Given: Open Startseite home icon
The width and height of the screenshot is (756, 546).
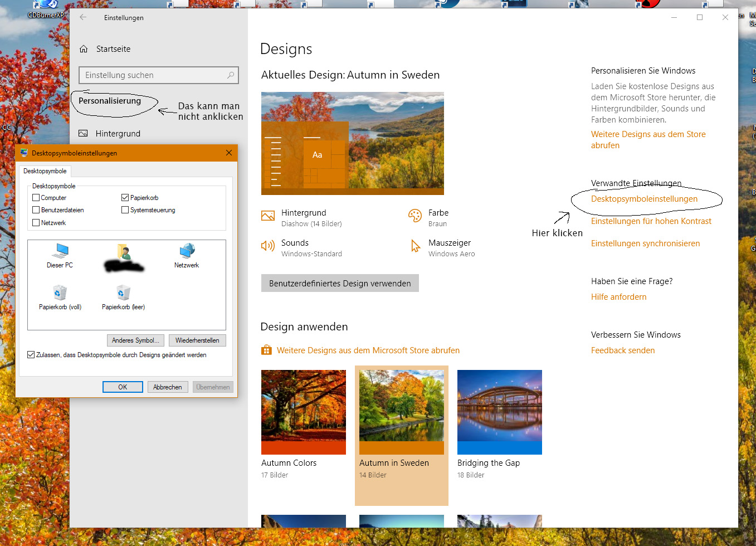Looking at the screenshot, I should click(x=84, y=49).
